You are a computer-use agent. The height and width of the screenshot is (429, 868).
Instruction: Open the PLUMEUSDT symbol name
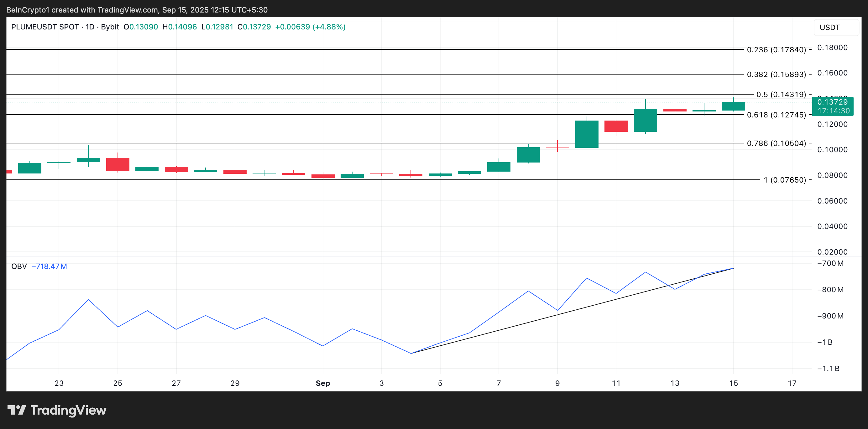[x=34, y=27]
